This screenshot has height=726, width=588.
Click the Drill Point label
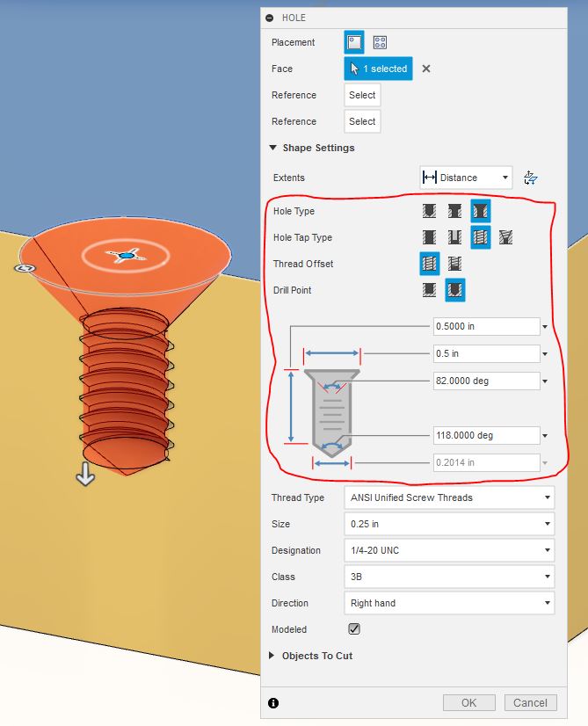pyautogui.click(x=292, y=290)
